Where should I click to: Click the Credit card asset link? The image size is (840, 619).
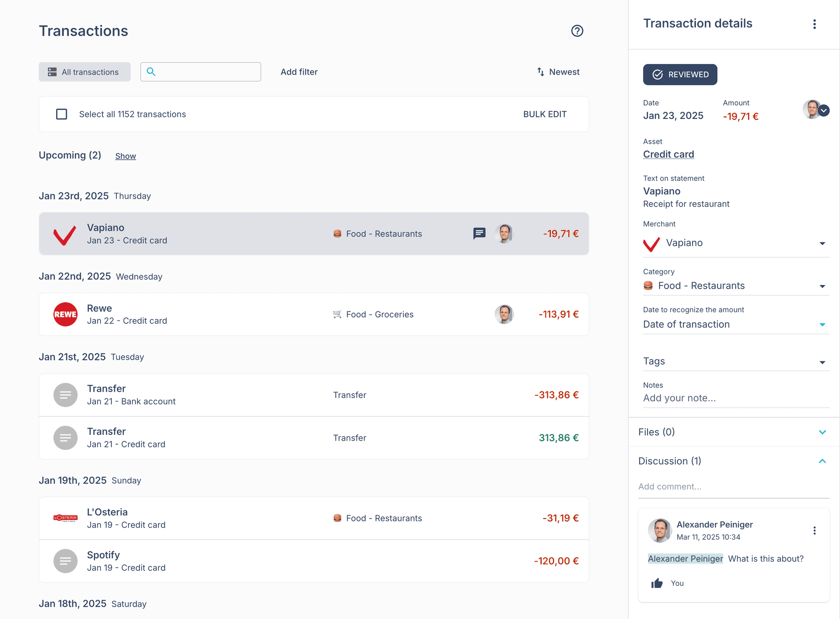(x=668, y=154)
